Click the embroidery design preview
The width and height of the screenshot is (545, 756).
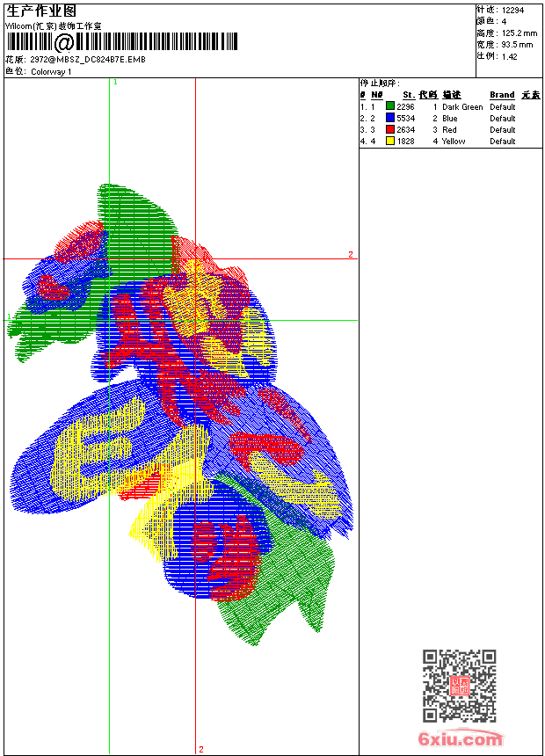click(x=181, y=414)
